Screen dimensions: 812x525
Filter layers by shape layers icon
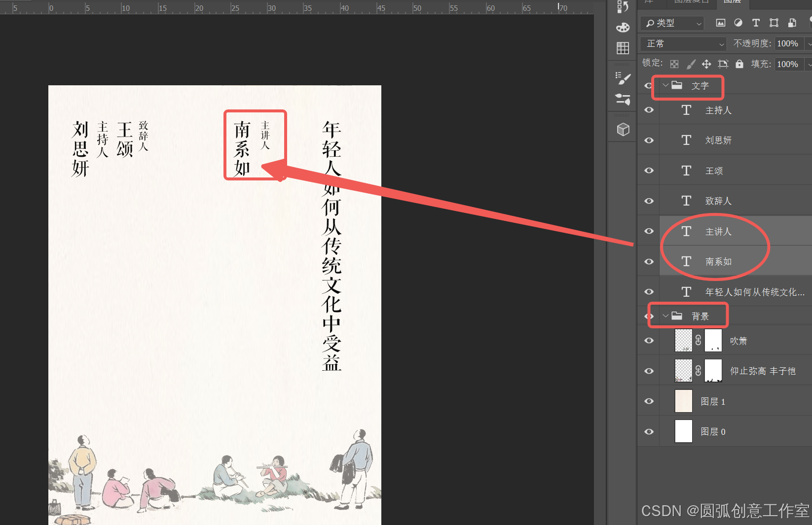tap(774, 23)
